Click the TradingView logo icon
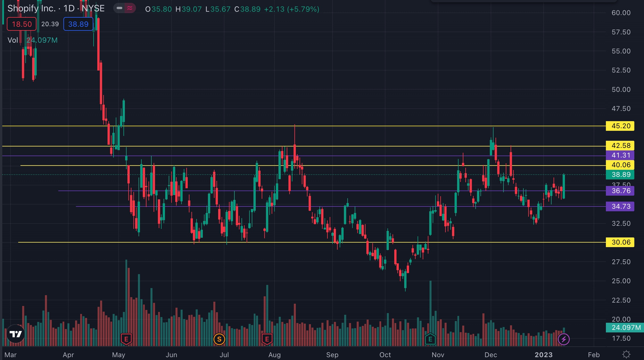 (16, 334)
